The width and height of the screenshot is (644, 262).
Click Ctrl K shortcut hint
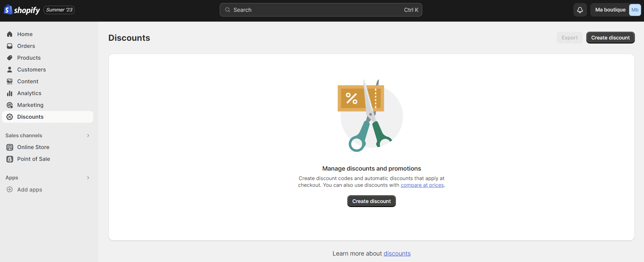pos(411,10)
